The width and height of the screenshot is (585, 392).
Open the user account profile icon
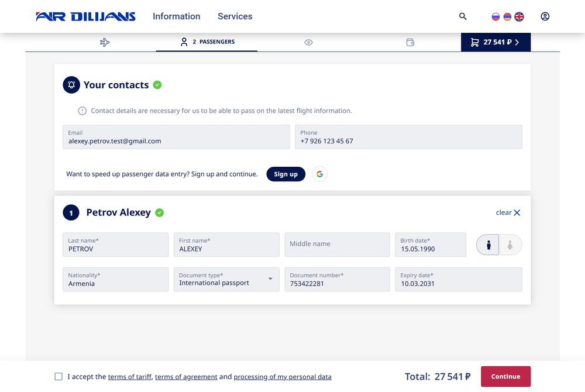pos(545,16)
